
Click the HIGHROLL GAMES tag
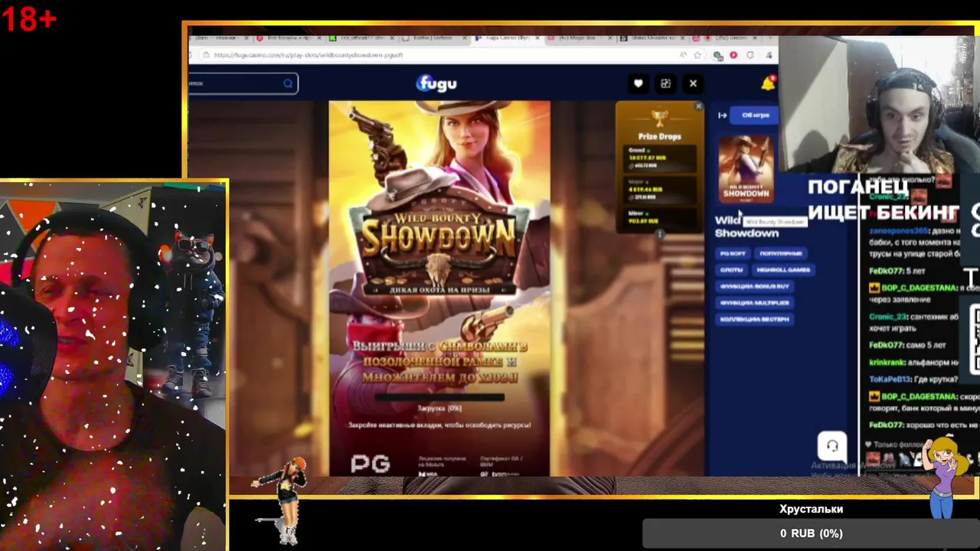coord(782,269)
